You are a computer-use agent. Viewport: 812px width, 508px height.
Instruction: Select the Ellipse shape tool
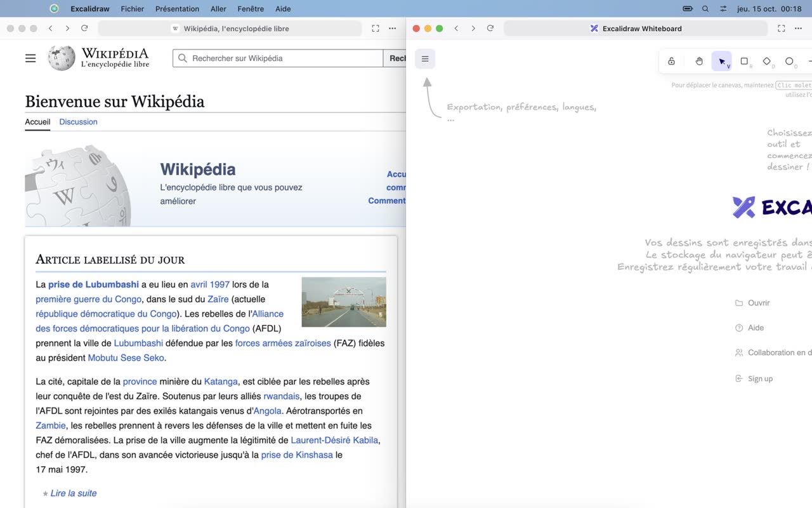click(790, 61)
